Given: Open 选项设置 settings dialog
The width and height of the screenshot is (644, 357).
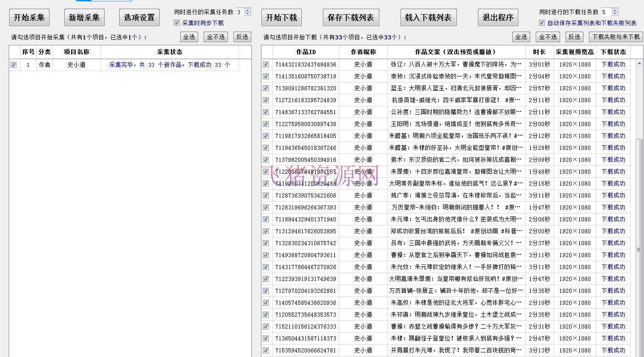Looking at the screenshot, I should [139, 17].
